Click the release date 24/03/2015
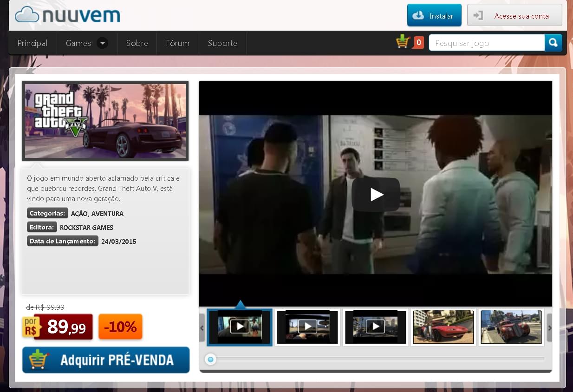Image resolution: width=573 pixels, height=392 pixels. pyautogui.click(x=119, y=242)
